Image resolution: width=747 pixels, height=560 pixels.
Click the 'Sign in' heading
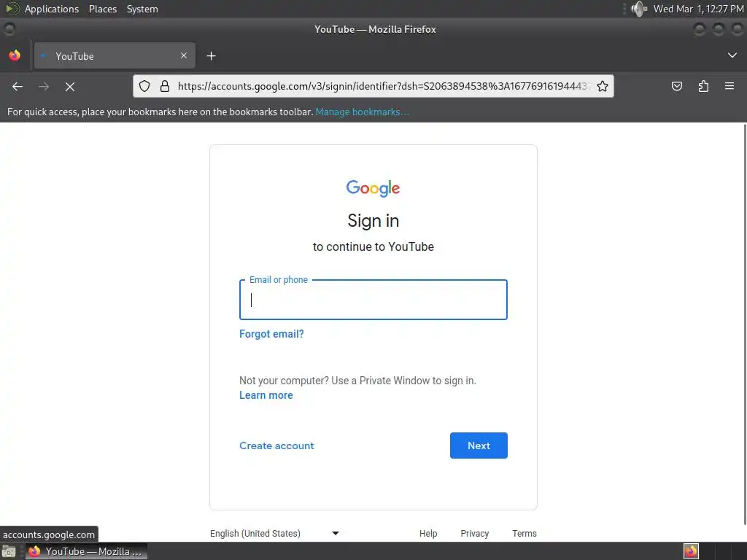point(373,221)
